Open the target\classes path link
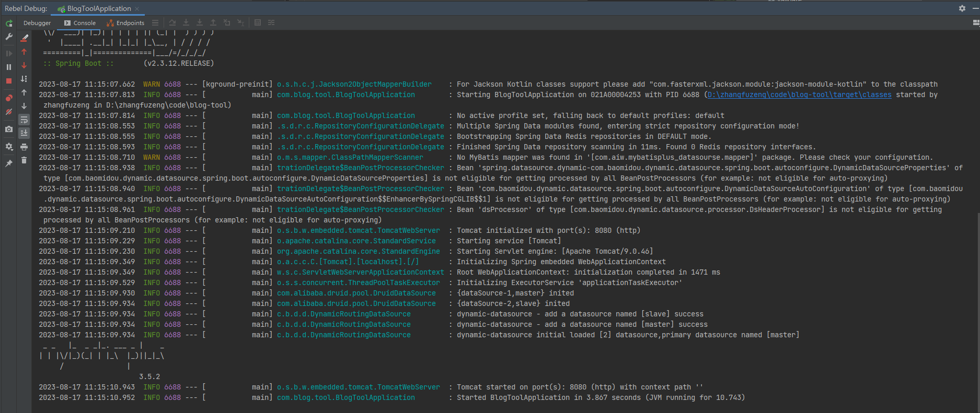 [800, 95]
